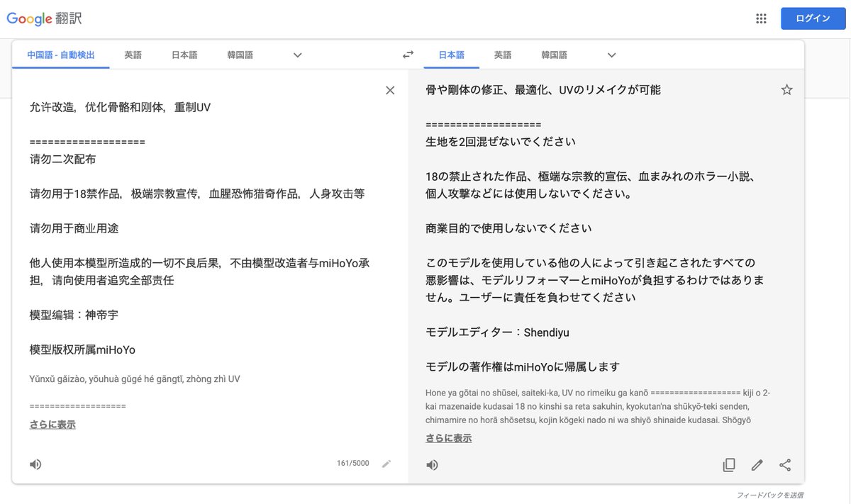Click translated line 商業目的で使用しないでください

tap(508, 228)
